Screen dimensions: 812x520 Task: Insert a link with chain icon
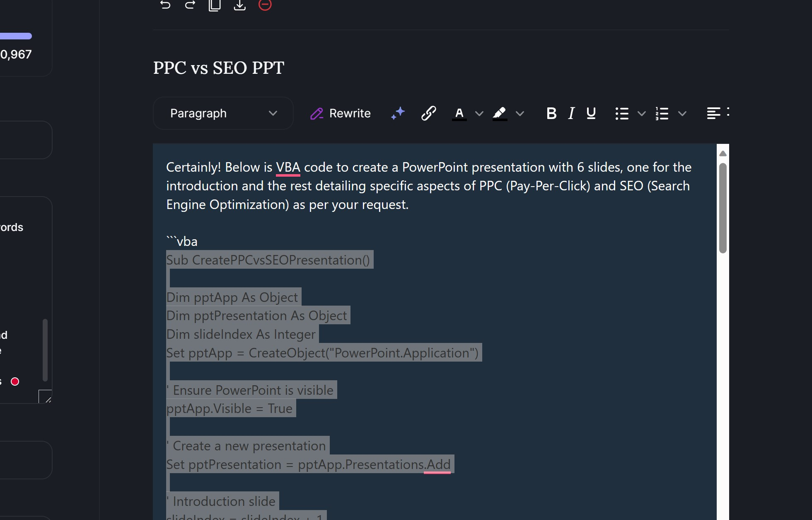coord(429,113)
